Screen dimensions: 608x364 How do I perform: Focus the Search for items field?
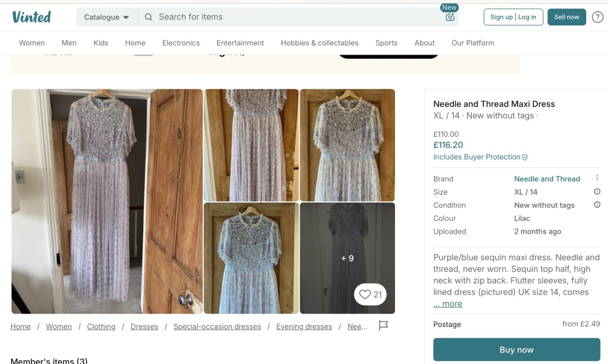click(x=291, y=17)
